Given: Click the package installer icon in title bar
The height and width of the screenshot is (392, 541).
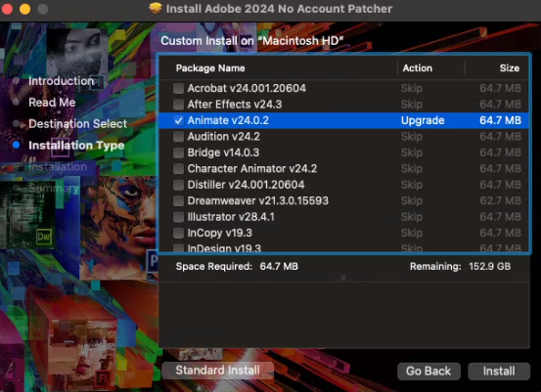Looking at the screenshot, I should click(156, 8).
